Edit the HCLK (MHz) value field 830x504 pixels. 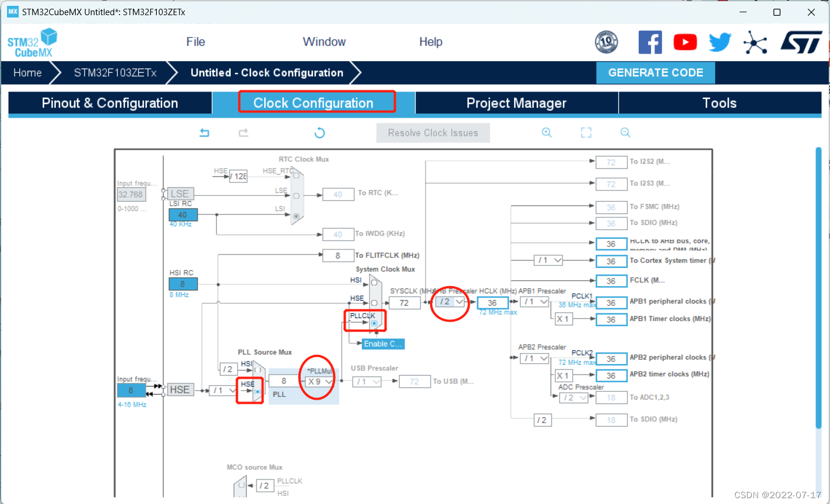click(493, 303)
